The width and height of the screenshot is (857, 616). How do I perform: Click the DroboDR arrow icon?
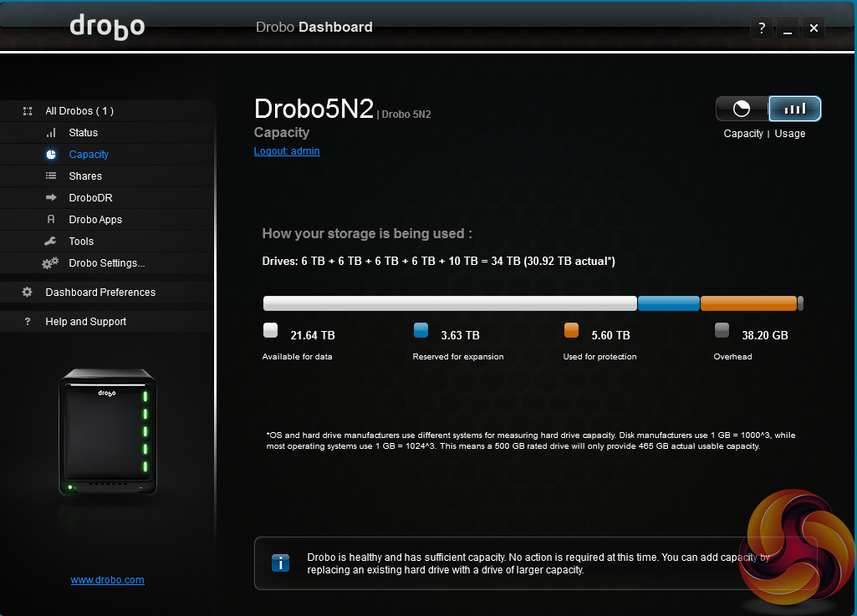click(x=51, y=197)
